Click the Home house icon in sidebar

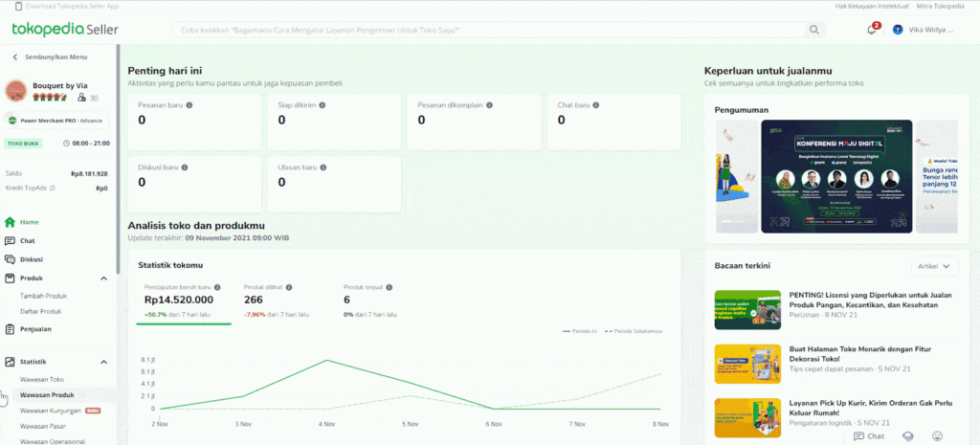(10, 222)
